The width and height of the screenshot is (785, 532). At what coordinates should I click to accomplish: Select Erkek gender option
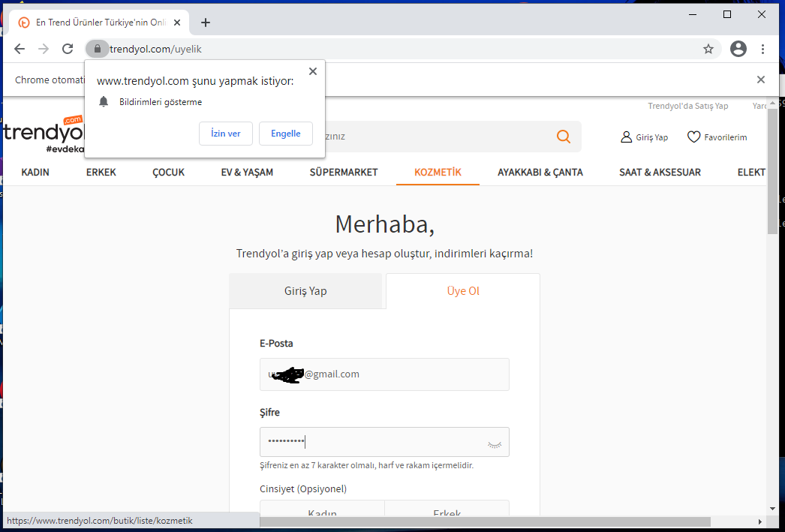coord(447,508)
